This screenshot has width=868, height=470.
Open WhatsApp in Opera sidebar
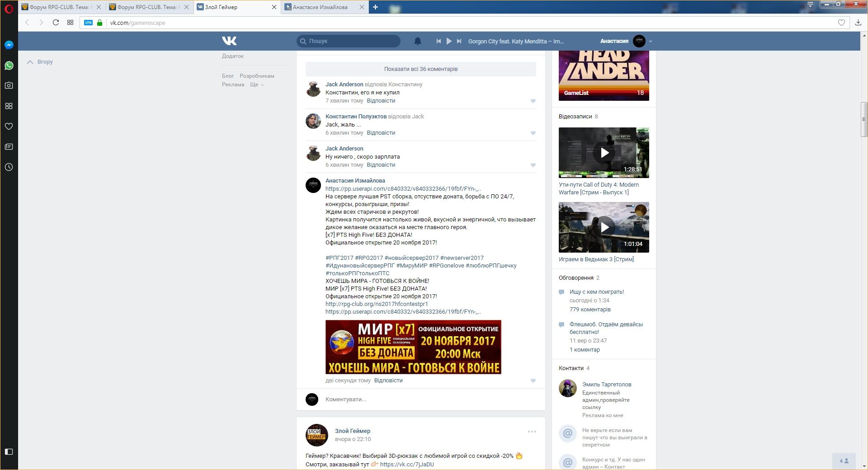click(9, 66)
